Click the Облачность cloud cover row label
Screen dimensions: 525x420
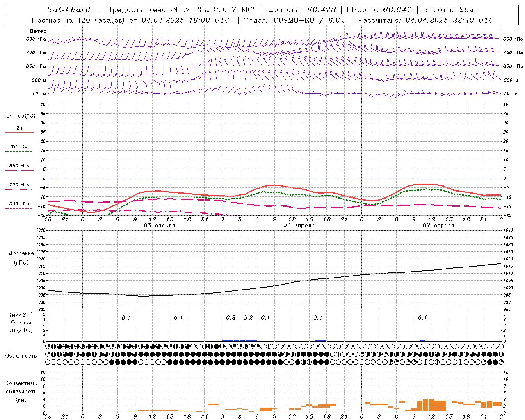tap(21, 356)
